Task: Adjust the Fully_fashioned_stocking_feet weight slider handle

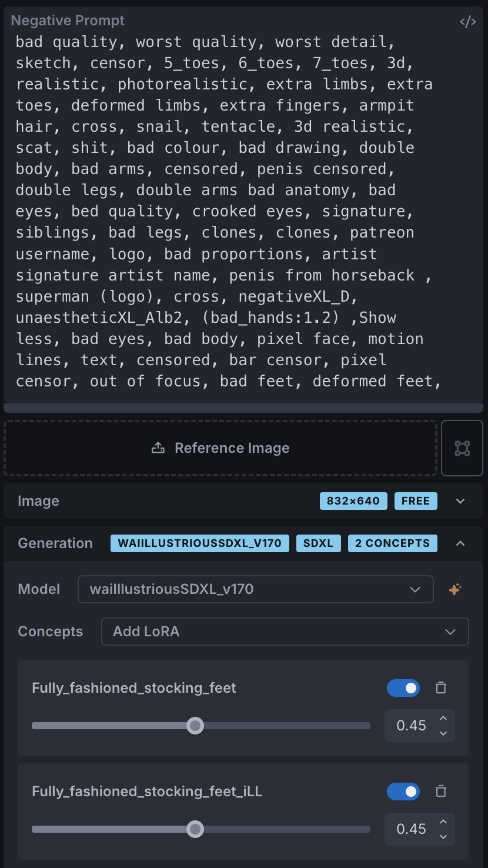Action: click(x=195, y=726)
